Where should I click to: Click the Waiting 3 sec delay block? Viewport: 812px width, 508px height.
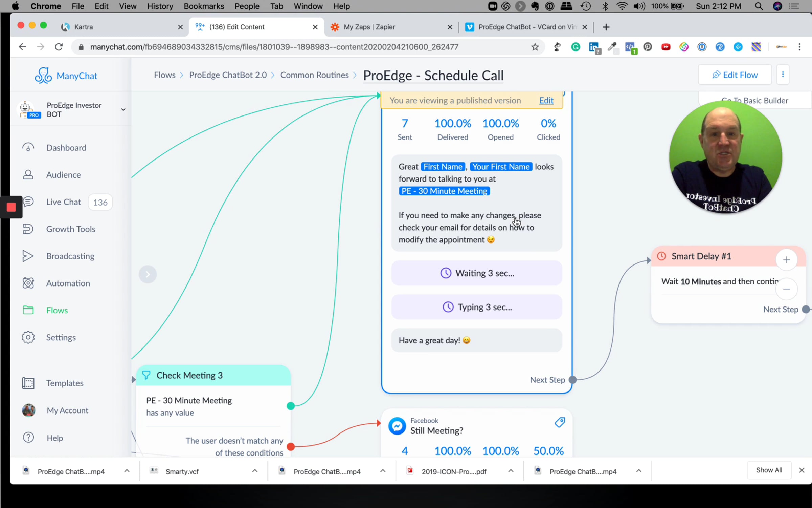coord(476,273)
